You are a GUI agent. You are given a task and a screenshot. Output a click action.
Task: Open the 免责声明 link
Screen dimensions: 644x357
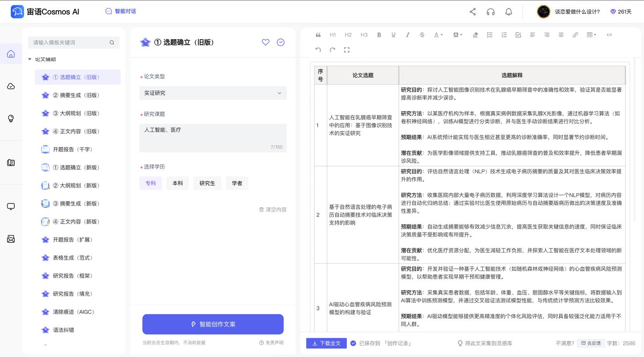271,343
